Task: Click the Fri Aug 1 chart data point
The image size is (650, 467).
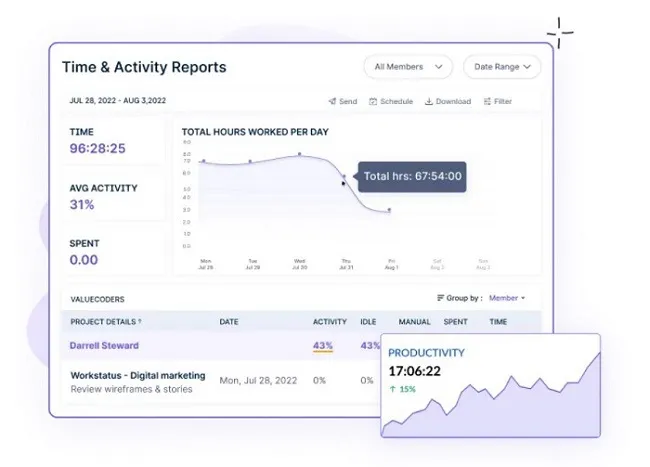Action: pos(389,210)
